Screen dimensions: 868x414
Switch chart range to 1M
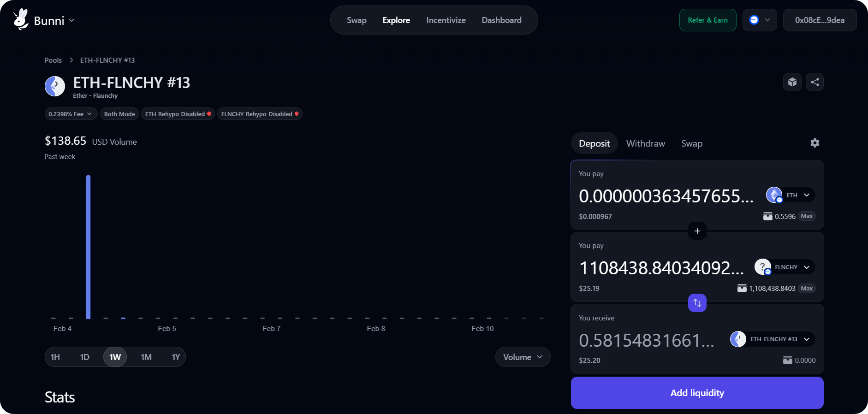coord(146,357)
